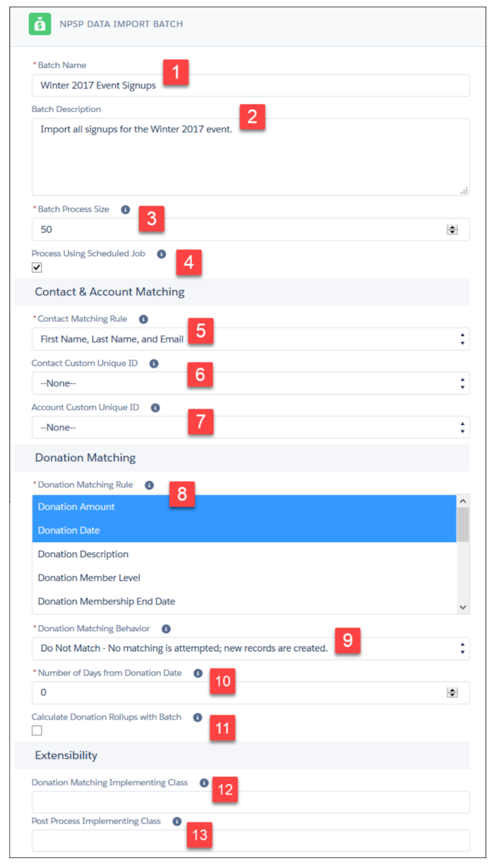Select Donation Description in the matching rule list
The height and width of the screenshot is (868, 496).
244,555
